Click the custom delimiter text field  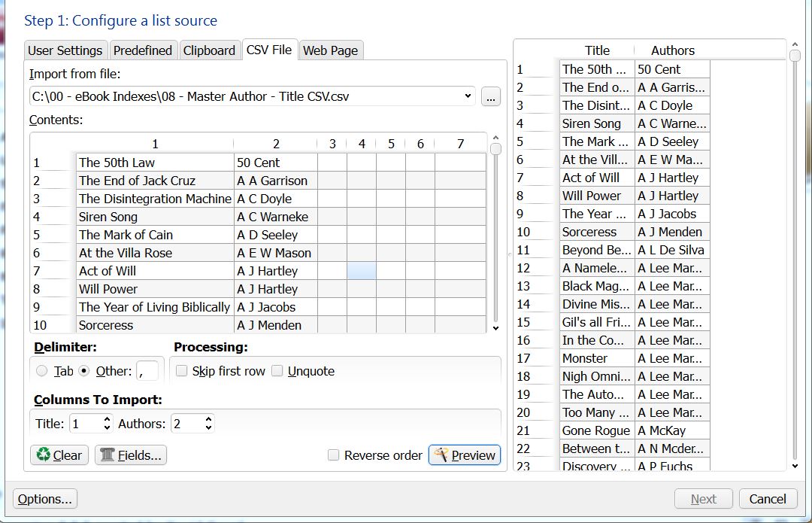click(147, 371)
